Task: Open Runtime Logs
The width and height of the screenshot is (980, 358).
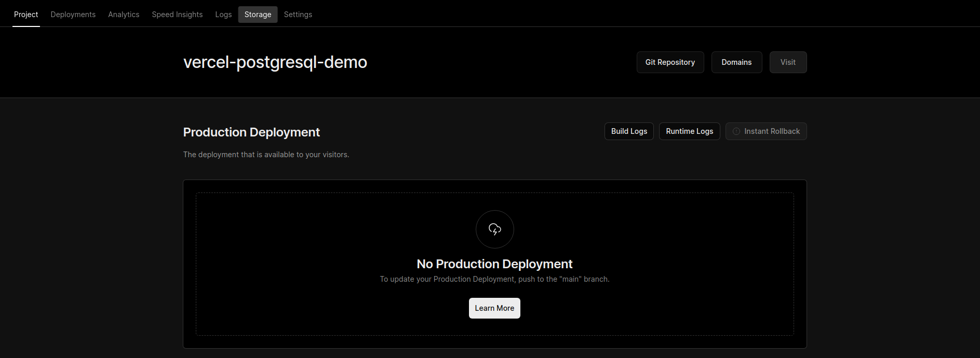Action: click(689, 131)
